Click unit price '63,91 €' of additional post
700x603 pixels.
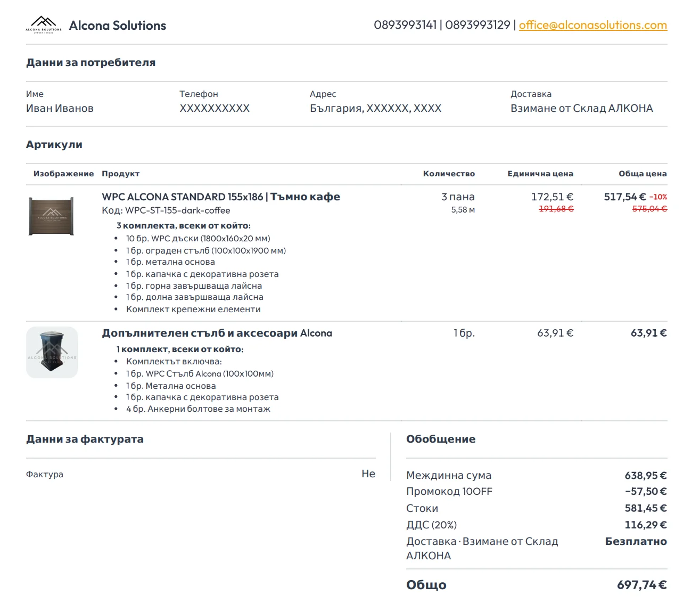[555, 333]
